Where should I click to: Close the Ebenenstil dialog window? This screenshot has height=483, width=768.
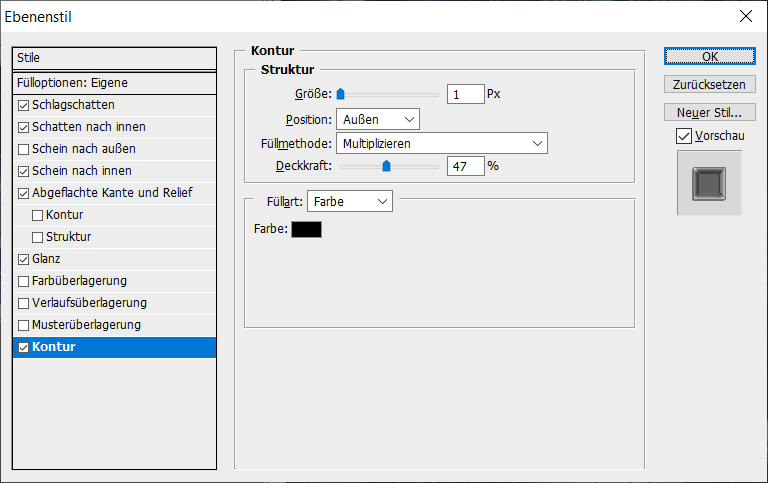click(744, 16)
